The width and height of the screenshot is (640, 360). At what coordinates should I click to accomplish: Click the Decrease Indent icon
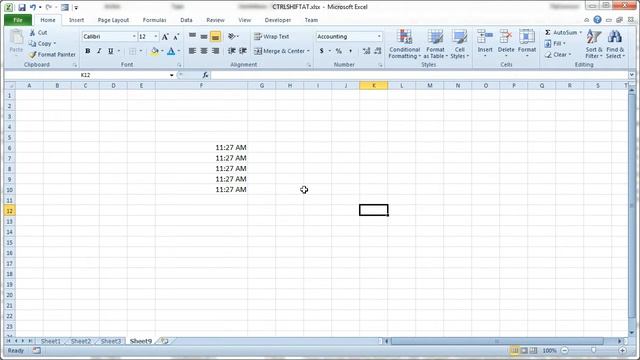pos(231,51)
